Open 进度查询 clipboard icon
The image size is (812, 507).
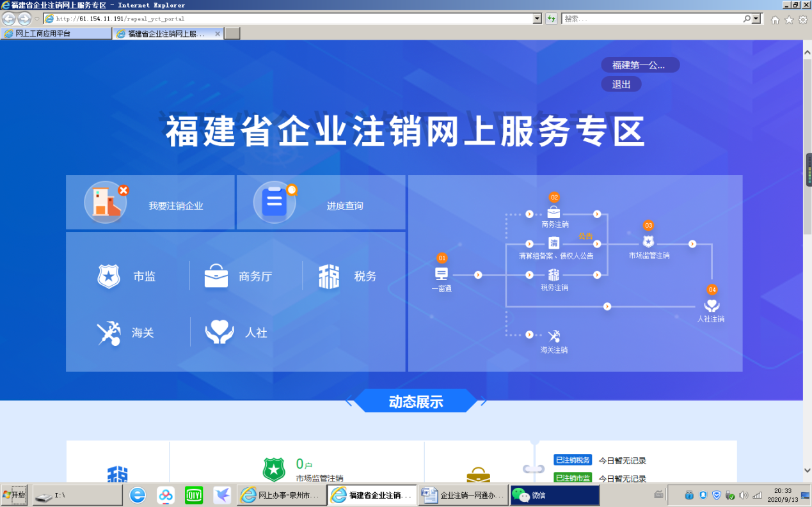275,203
